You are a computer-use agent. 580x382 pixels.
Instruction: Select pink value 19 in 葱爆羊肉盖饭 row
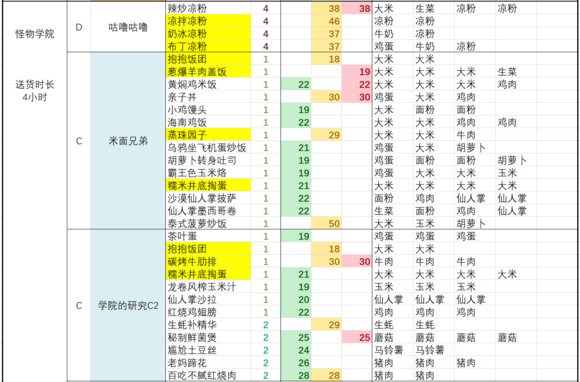pyautogui.click(x=357, y=72)
